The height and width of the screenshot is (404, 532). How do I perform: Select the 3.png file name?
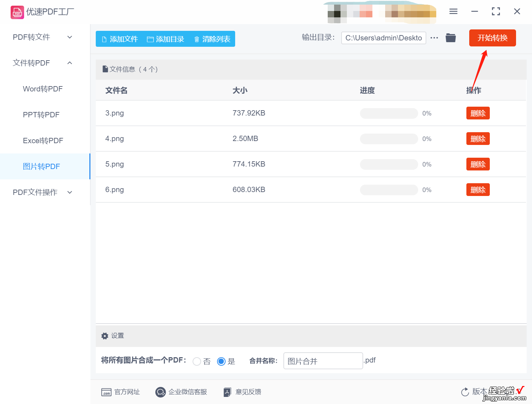[115, 113]
